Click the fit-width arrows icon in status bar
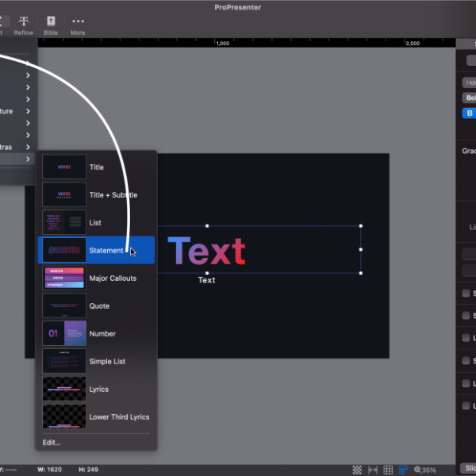The image size is (476, 476). 373,470
